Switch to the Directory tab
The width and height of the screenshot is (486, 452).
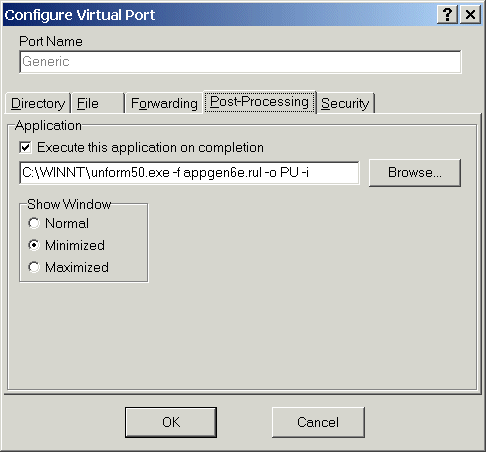(x=38, y=103)
